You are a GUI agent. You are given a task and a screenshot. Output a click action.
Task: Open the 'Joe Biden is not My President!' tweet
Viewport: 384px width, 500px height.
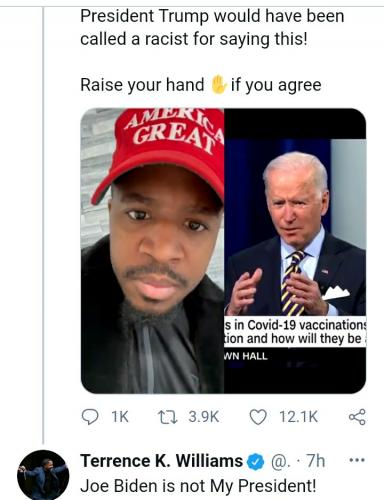pyautogui.click(x=198, y=486)
